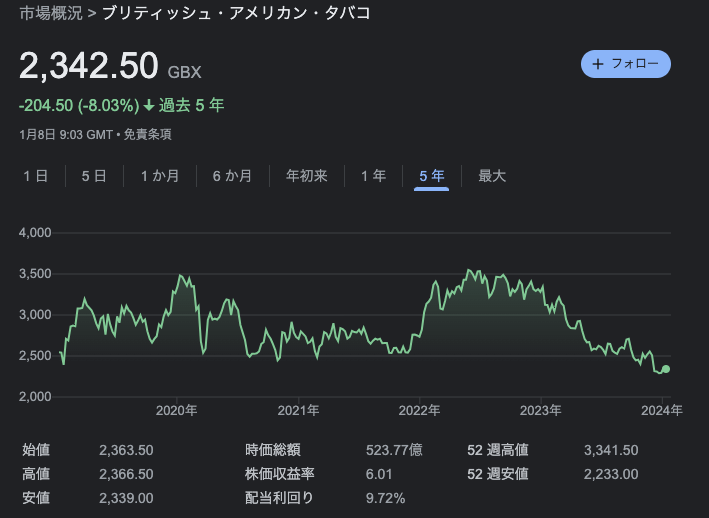This screenshot has height=518, width=709.
Task: Click the フォロー follow button
Action: tap(625, 64)
